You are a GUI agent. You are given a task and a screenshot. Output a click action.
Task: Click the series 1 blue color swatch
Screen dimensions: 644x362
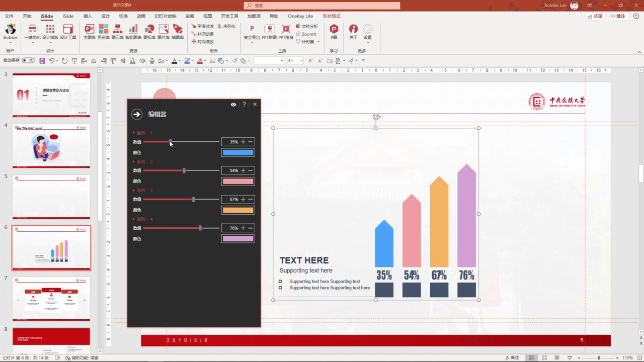pos(238,152)
